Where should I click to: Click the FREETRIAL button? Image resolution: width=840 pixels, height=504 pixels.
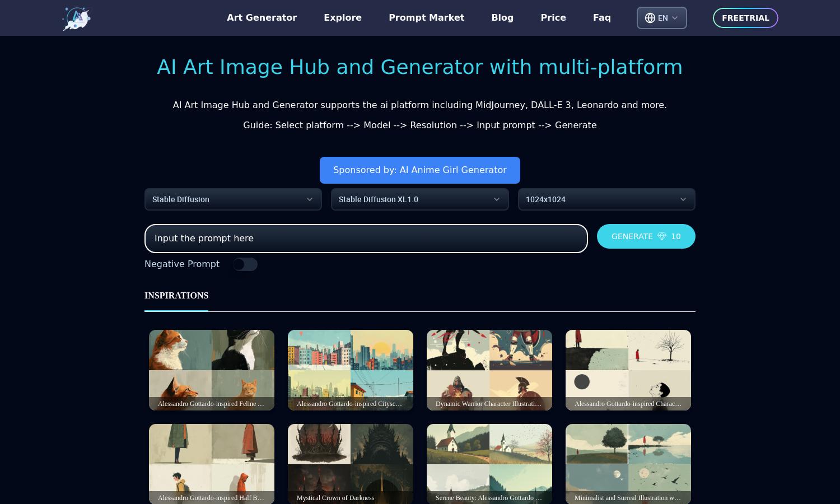(x=745, y=18)
